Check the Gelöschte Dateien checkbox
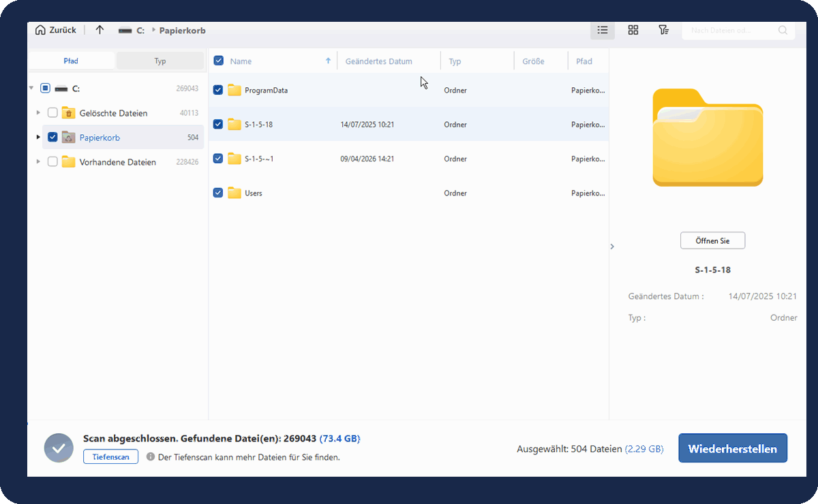 coord(52,113)
